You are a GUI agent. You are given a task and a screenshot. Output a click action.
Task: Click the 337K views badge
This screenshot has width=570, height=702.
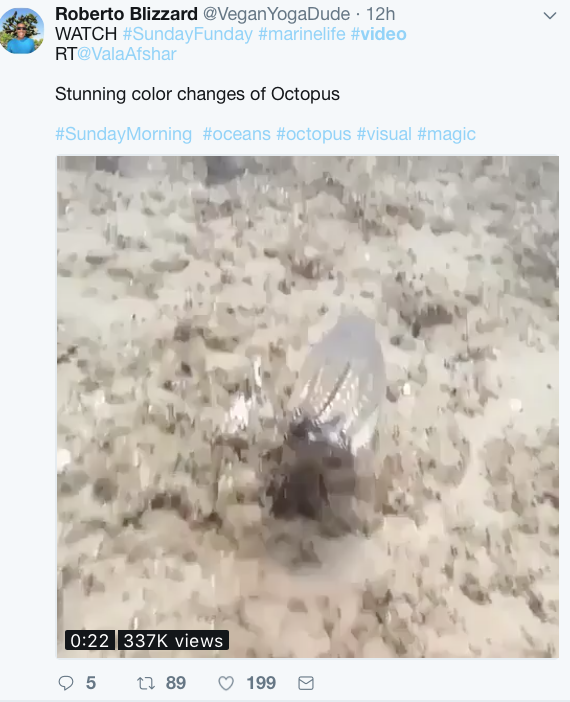(173, 640)
